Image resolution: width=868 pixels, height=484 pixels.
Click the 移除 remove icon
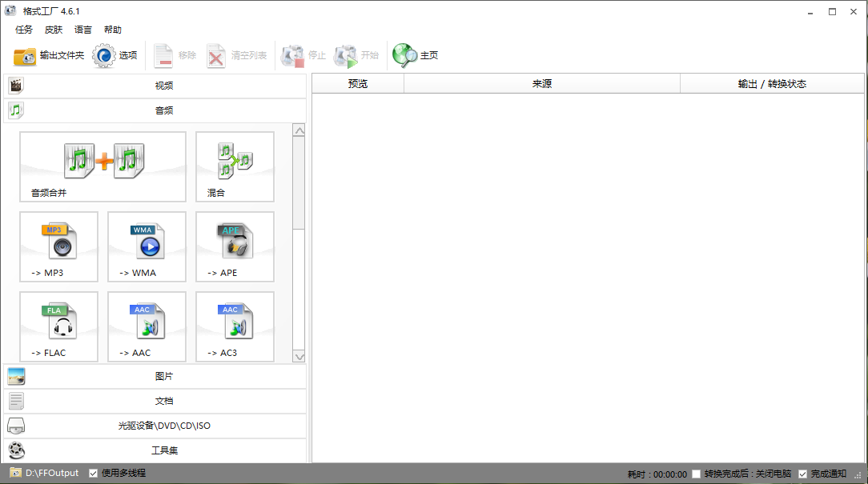coord(163,55)
